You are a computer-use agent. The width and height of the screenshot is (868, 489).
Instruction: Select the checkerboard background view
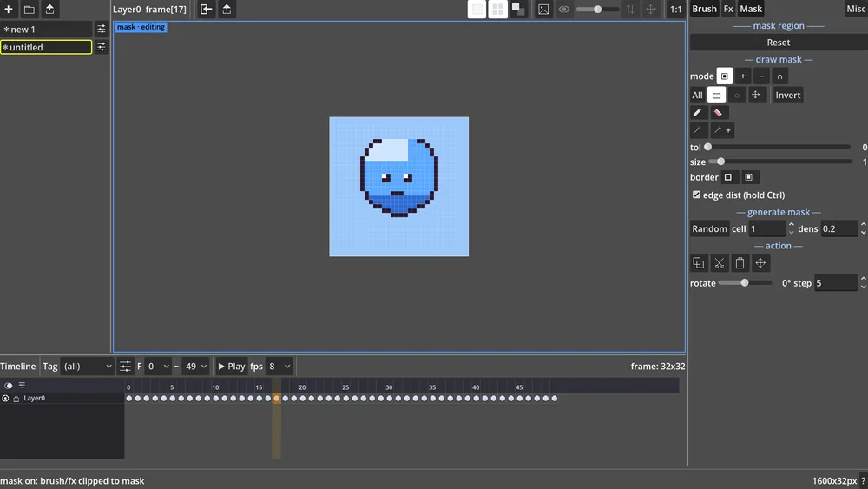click(x=518, y=9)
